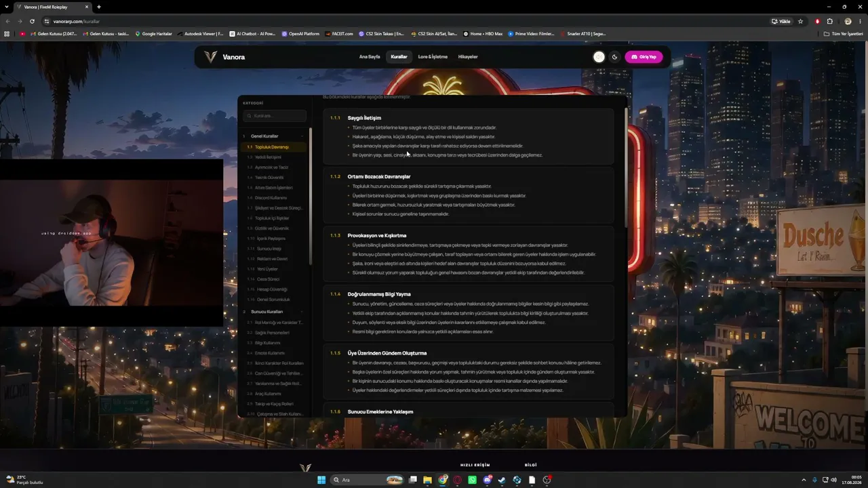Screen dimensions: 868x488
Task: Open Yetkili İletişimi rule section
Action: click(x=268, y=157)
